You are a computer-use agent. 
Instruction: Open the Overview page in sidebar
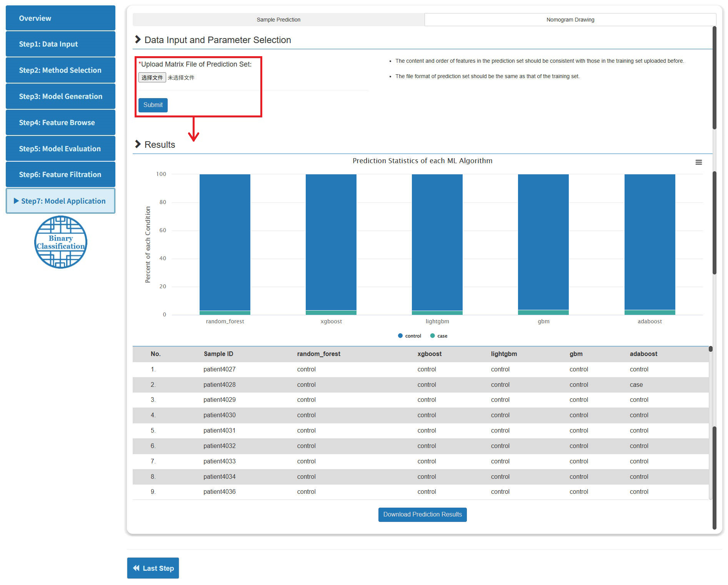click(60, 18)
